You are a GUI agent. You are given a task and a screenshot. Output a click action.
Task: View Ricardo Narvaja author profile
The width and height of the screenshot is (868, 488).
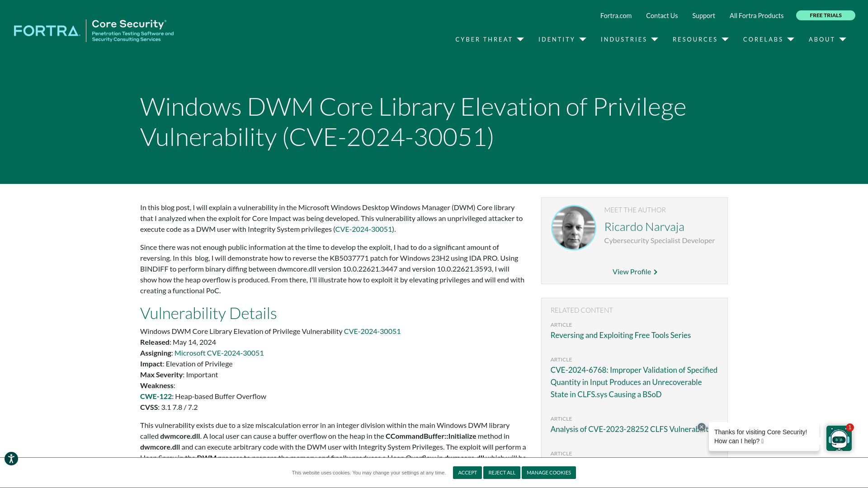pos(635,272)
